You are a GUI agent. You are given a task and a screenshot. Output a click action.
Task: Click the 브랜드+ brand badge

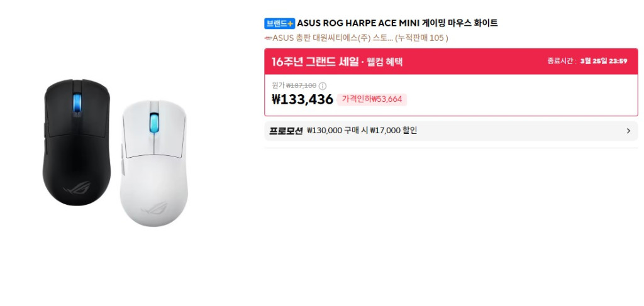coord(279,23)
